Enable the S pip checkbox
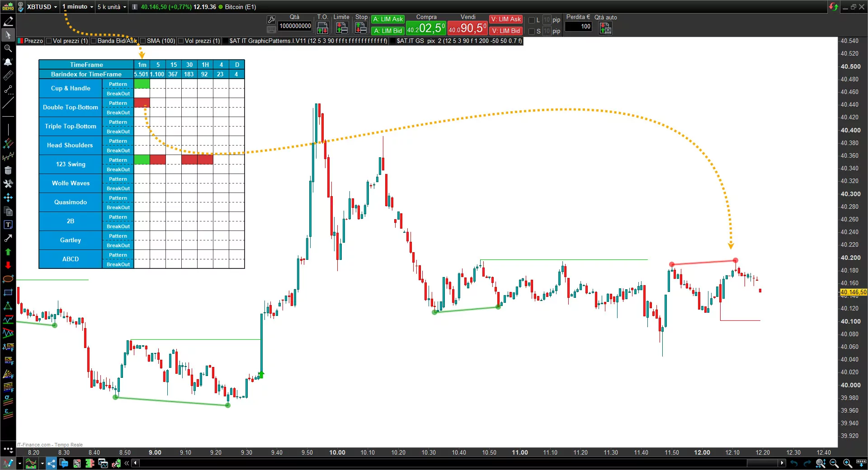The width and height of the screenshot is (868, 470). pyautogui.click(x=532, y=31)
